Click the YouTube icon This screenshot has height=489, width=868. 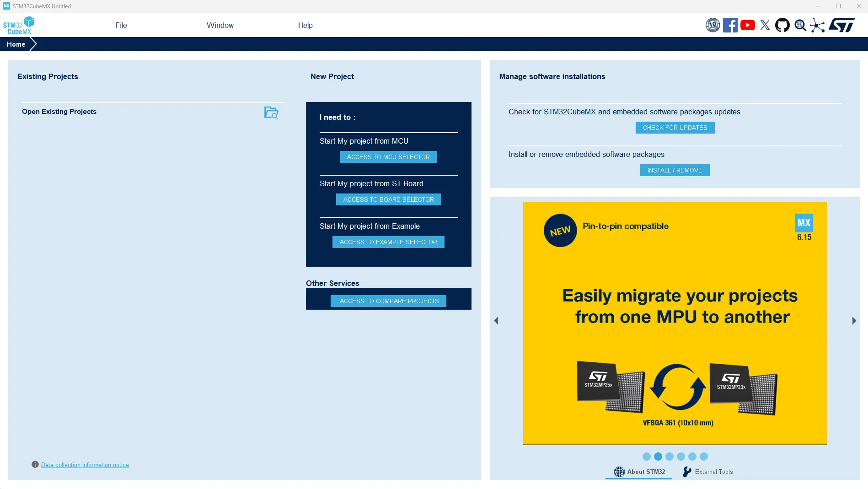pyautogui.click(x=748, y=25)
